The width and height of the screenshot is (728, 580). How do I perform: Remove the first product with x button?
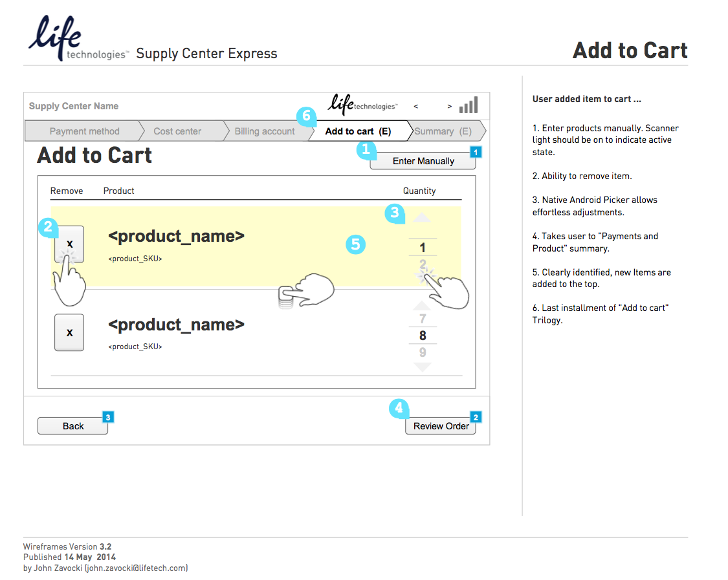(69, 244)
